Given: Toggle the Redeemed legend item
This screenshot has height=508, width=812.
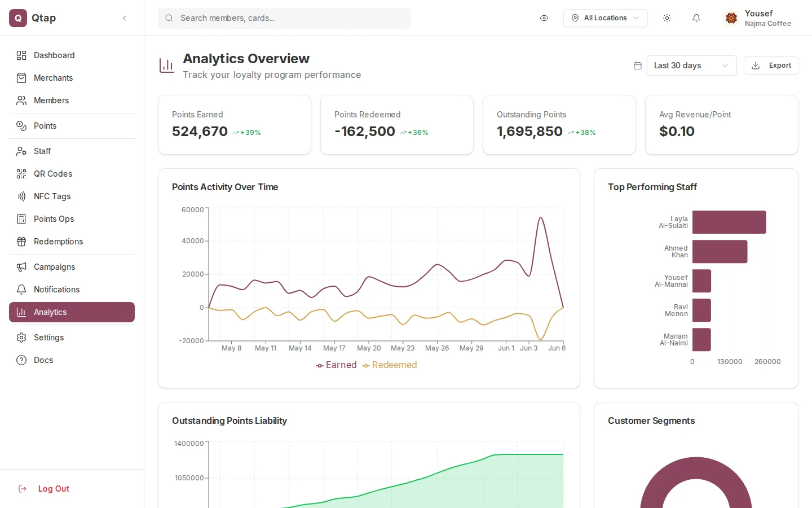Looking at the screenshot, I should pos(389,365).
